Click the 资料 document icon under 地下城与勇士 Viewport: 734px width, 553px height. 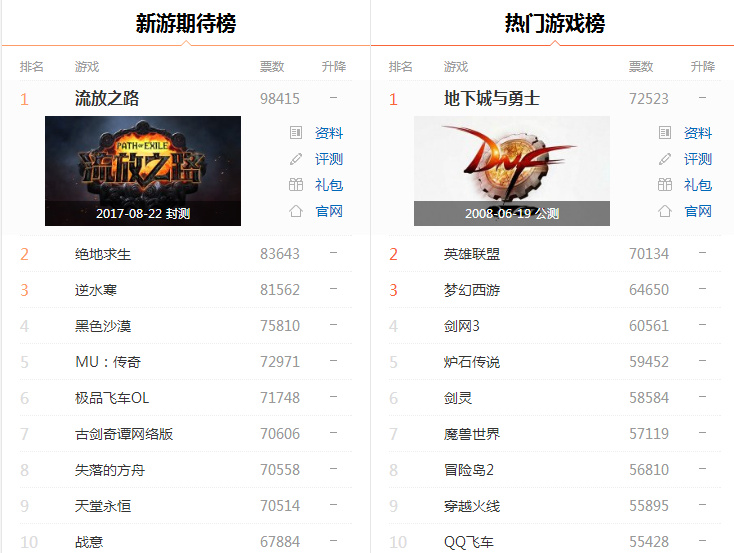(x=665, y=133)
